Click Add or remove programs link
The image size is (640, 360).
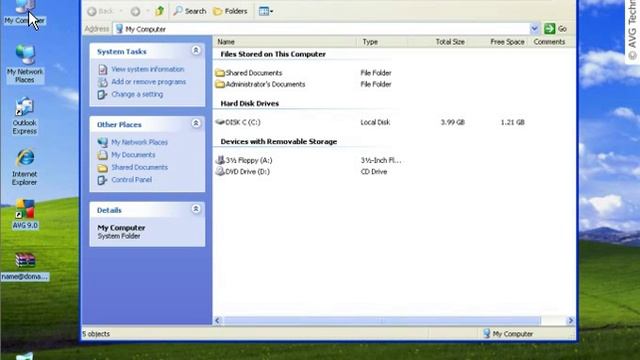149,82
